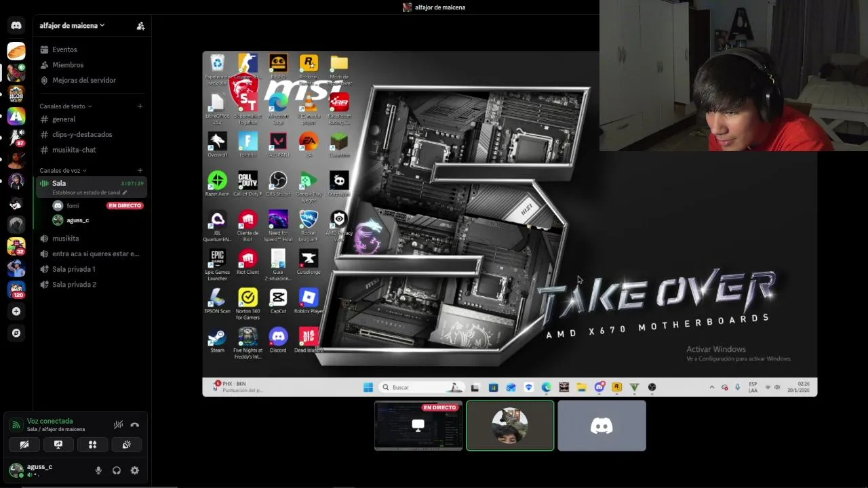The width and height of the screenshot is (868, 488).
Task: Open the soundboard panel
Action: pos(126,445)
